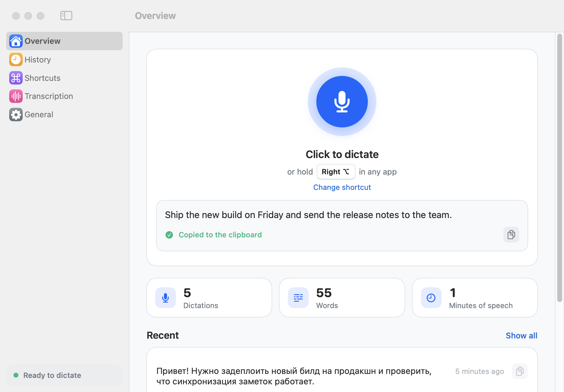Toggle the sidebar visibility icon

click(x=66, y=16)
